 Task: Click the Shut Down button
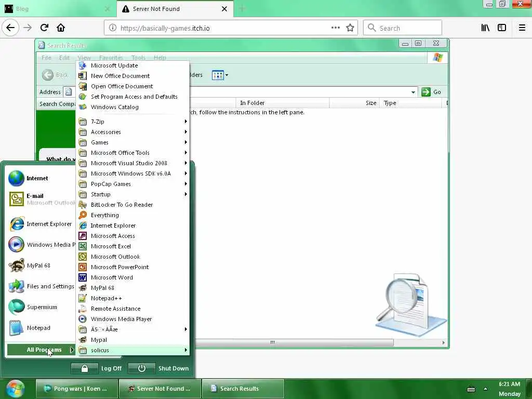pyautogui.click(x=159, y=368)
